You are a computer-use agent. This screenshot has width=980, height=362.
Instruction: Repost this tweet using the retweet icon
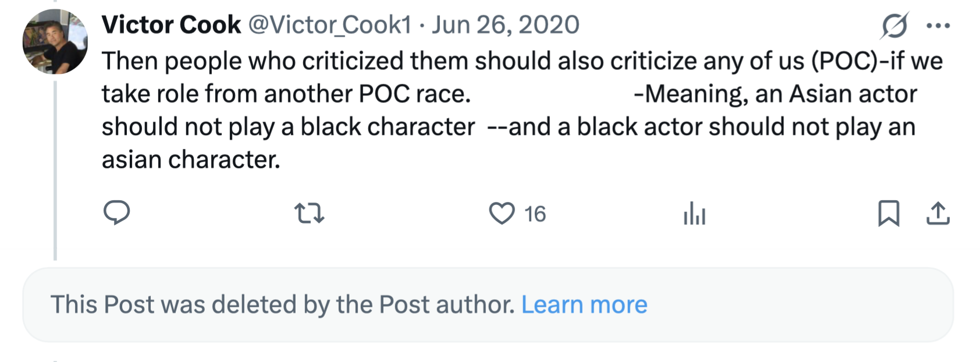tap(310, 214)
